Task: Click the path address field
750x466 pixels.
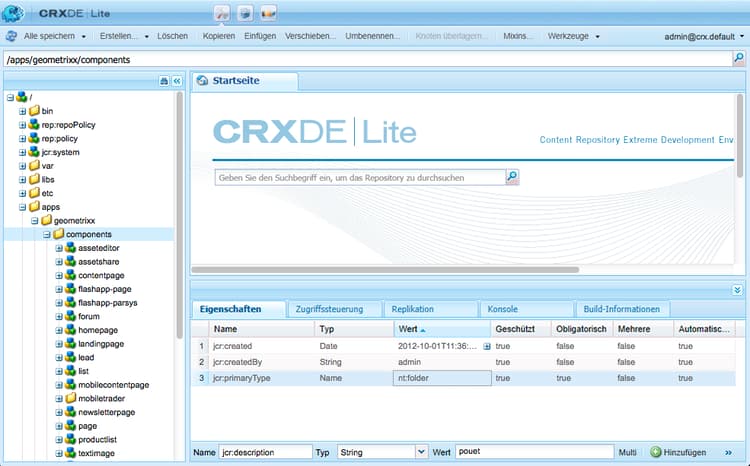Action: point(368,59)
